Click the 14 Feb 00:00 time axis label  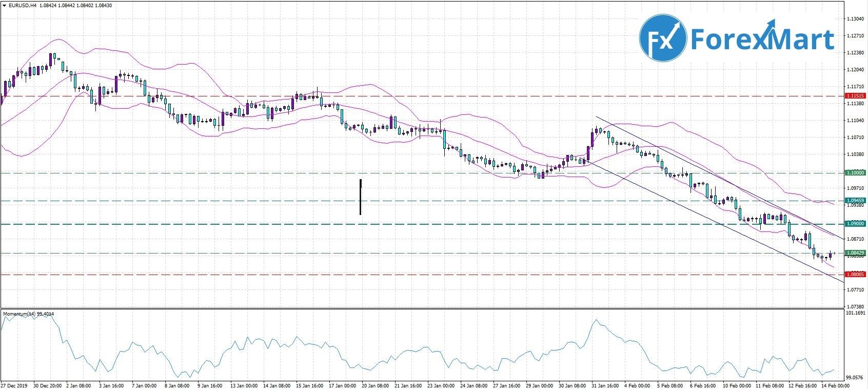[x=835, y=385]
